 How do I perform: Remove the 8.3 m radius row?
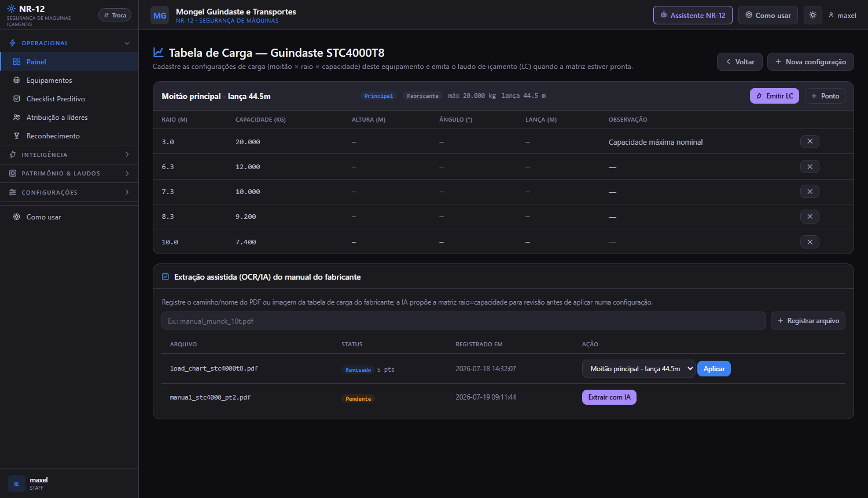(810, 217)
